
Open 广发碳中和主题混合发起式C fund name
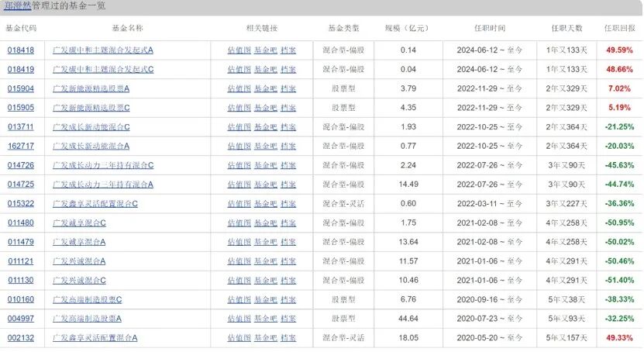coord(103,70)
